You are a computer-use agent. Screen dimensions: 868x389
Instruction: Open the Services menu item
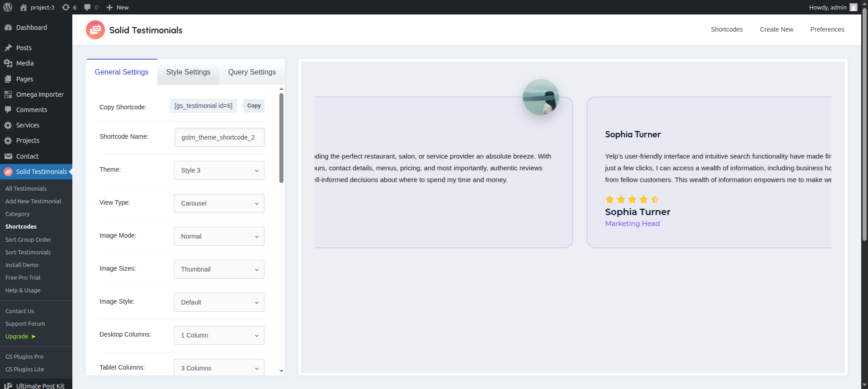point(28,125)
